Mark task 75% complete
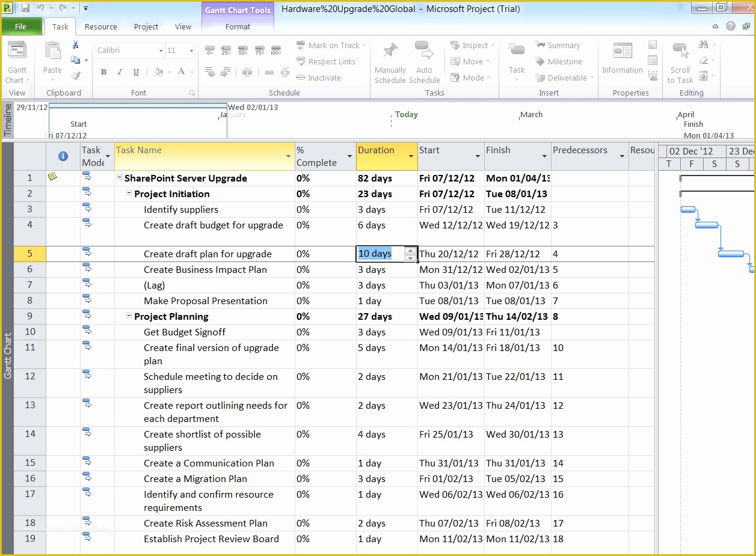756x556 pixels. 259,50
